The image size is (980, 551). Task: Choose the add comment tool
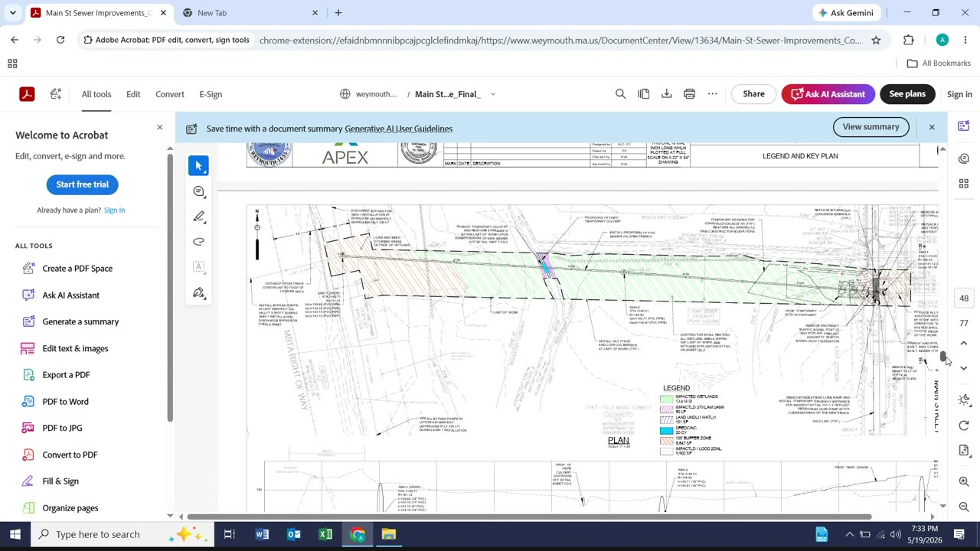[198, 191]
